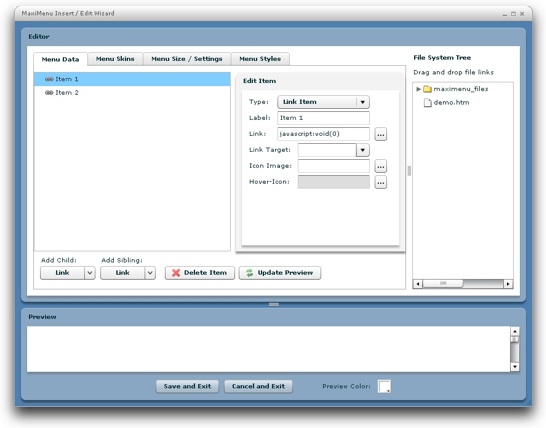
Task: Click into the Label input field
Action: [x=323, y=118]
